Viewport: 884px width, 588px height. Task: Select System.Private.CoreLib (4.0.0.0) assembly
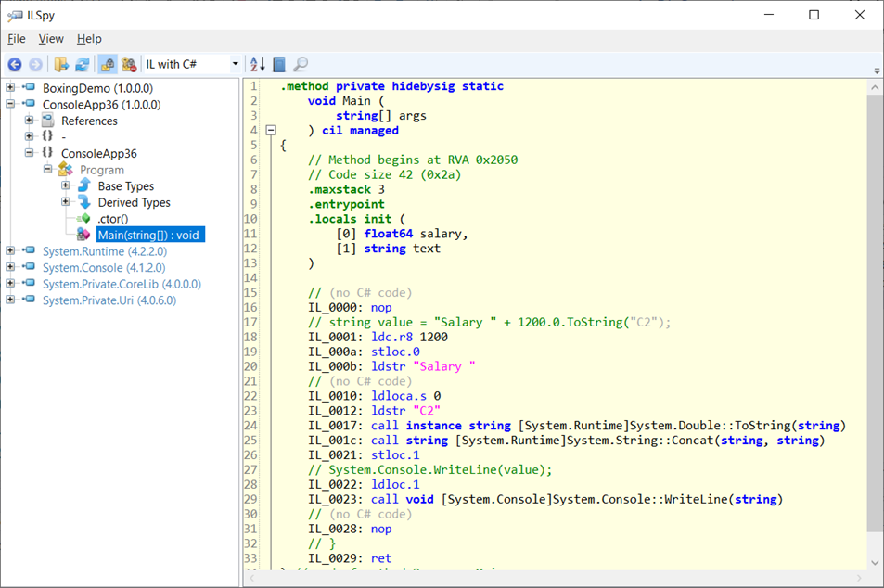coord(122,284)
